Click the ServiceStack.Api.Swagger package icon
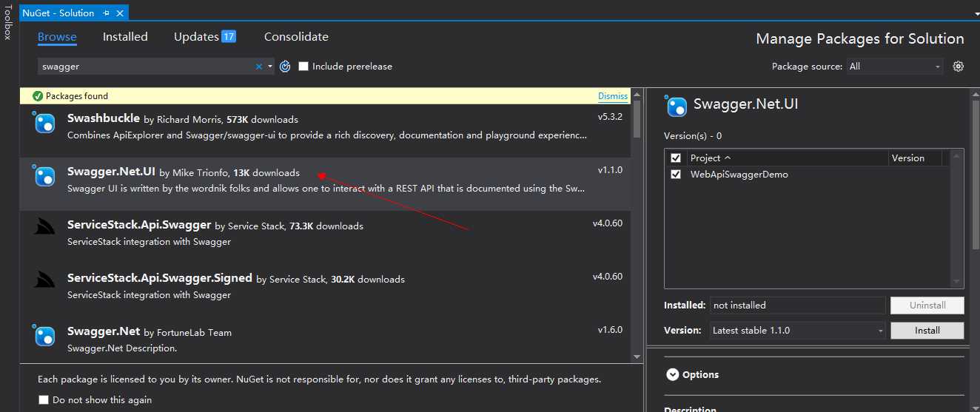980x412 pixels. pos(44,227)
